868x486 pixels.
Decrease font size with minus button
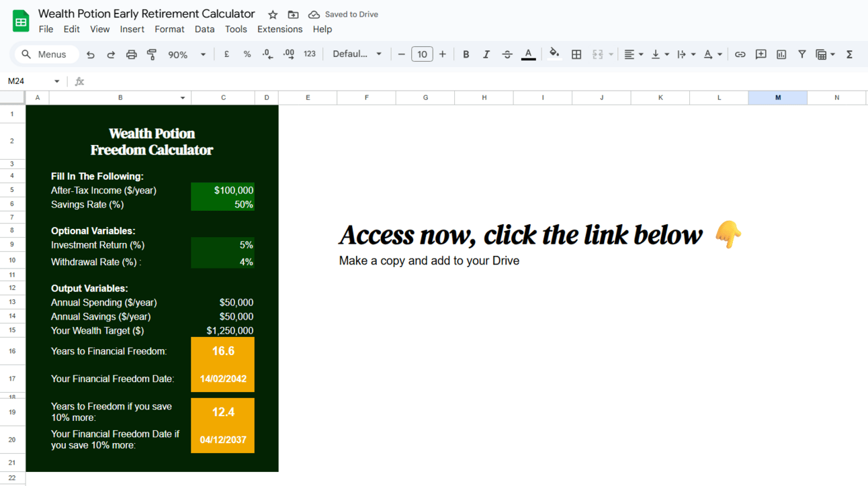coord(402,54)
